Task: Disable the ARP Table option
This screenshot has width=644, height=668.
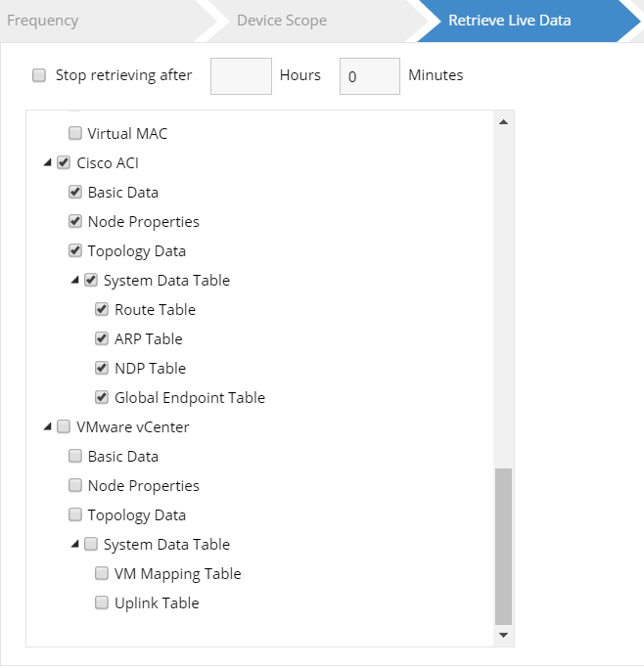Action: point(102,338)
